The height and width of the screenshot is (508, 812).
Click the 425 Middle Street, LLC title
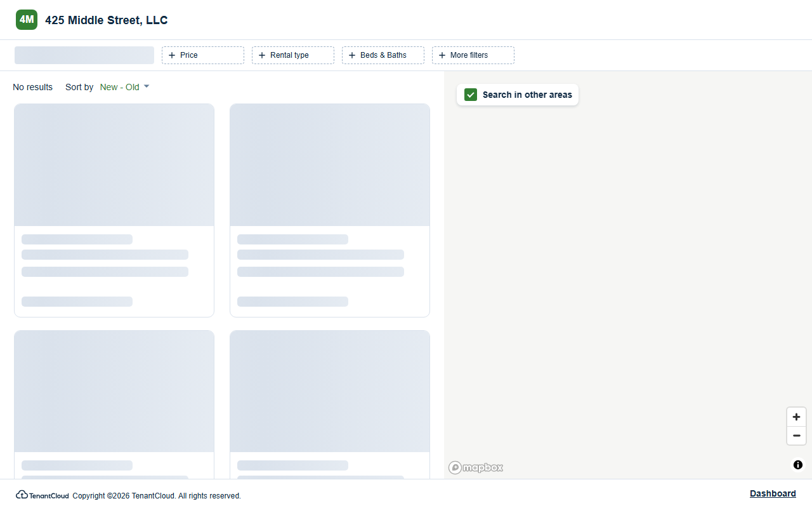[107, 20]
